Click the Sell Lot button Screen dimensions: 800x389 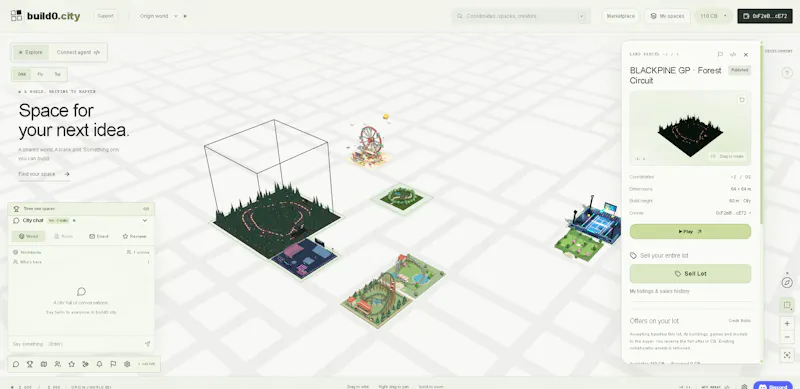tap(690, 274)
